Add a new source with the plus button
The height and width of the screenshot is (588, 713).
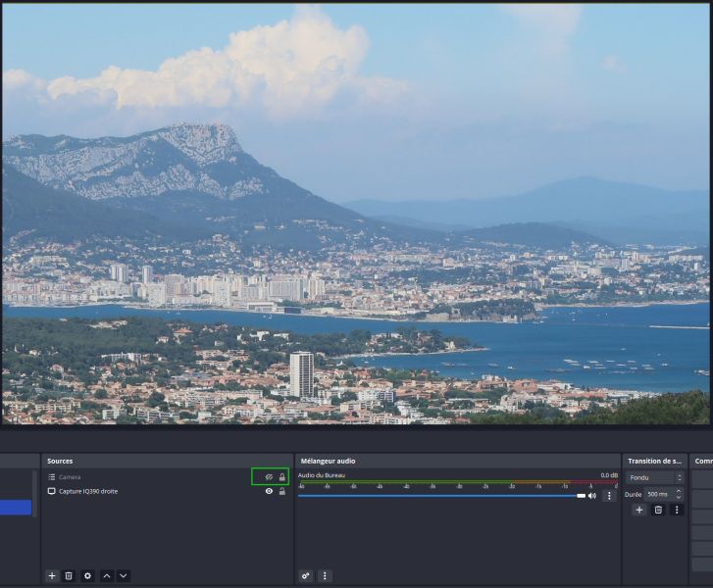point(52,575)
